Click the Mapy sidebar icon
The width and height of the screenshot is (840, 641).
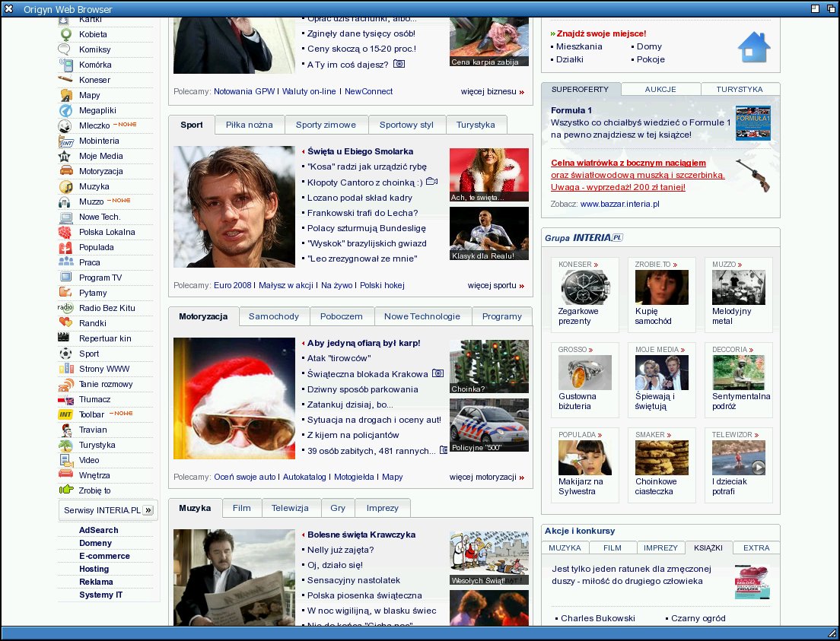coord(66,95)
